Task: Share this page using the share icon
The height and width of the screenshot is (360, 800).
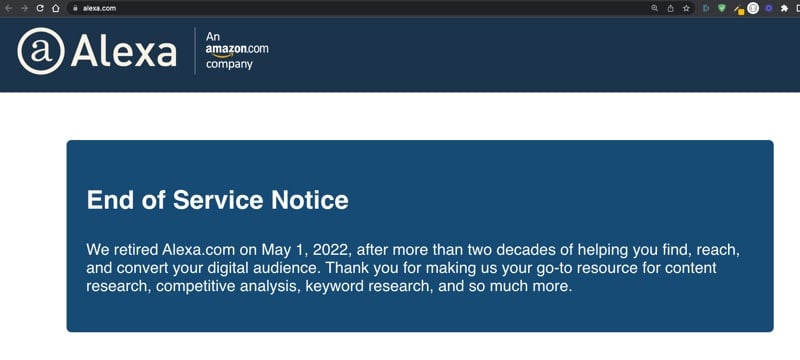Action: point(670,8)
